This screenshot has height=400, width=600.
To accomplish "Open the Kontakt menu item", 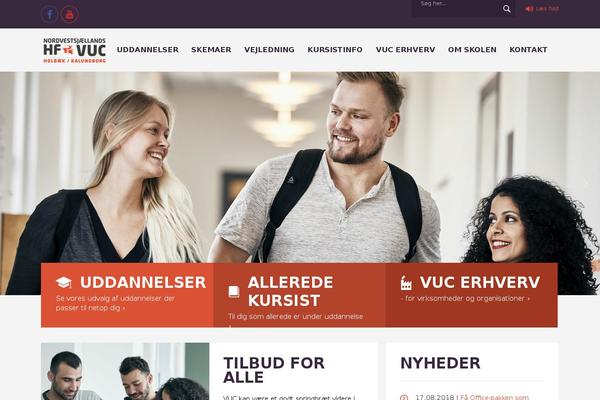I will pos(528,50).
